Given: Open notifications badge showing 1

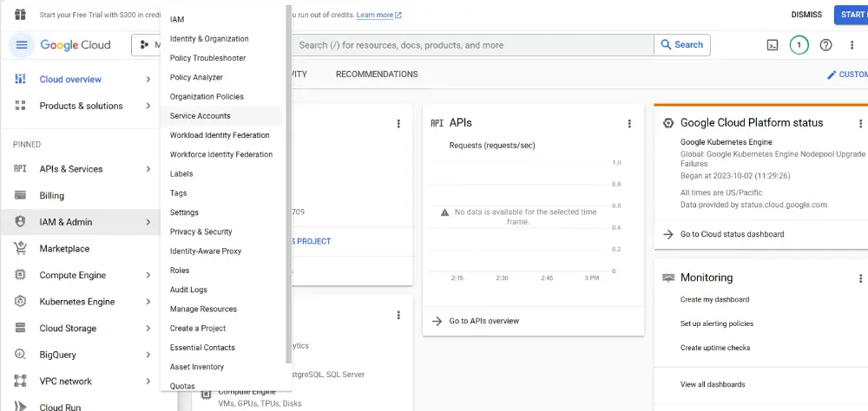Looking at the screenshot, I should click(x=799, y=45).
